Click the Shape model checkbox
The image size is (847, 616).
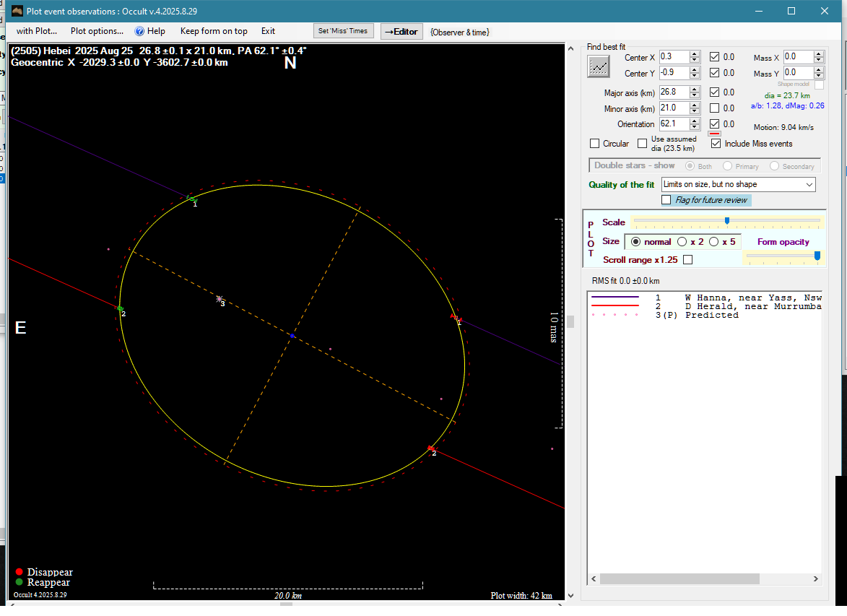819,84
